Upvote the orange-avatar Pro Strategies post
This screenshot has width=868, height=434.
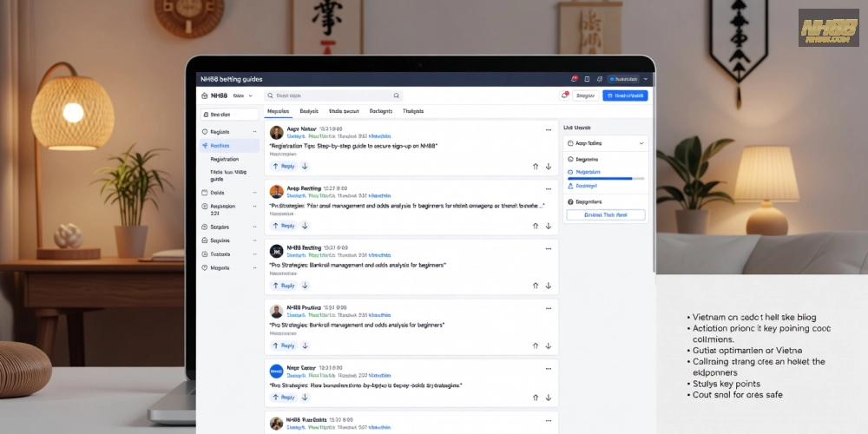click(x=536, y=226)
